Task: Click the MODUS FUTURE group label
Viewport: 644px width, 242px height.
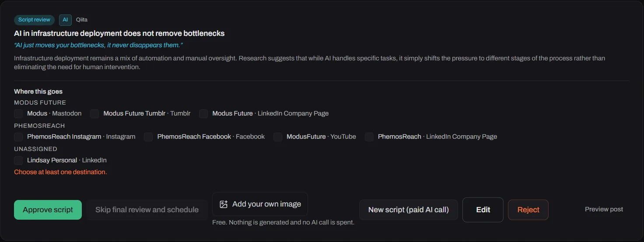Action: 40,102
